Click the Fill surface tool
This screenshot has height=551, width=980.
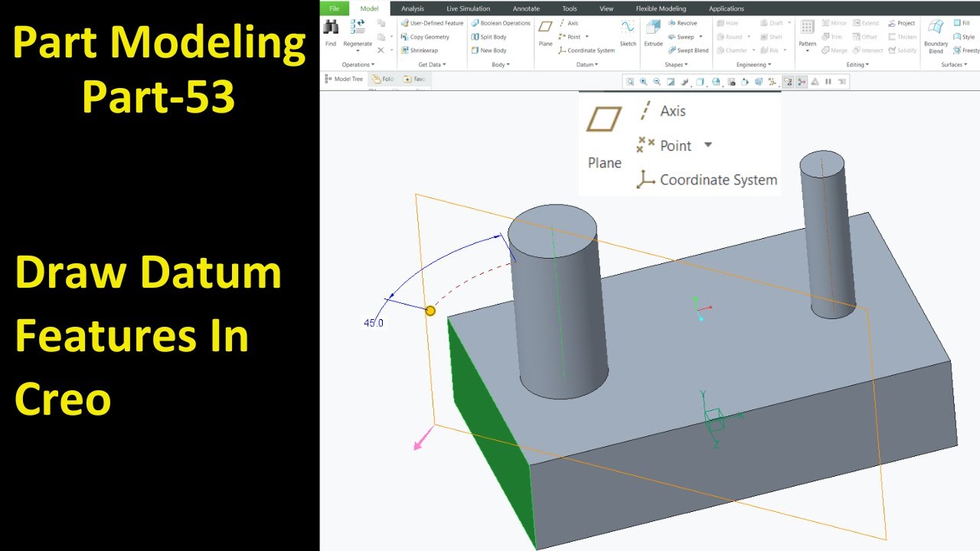pos(962,23)
